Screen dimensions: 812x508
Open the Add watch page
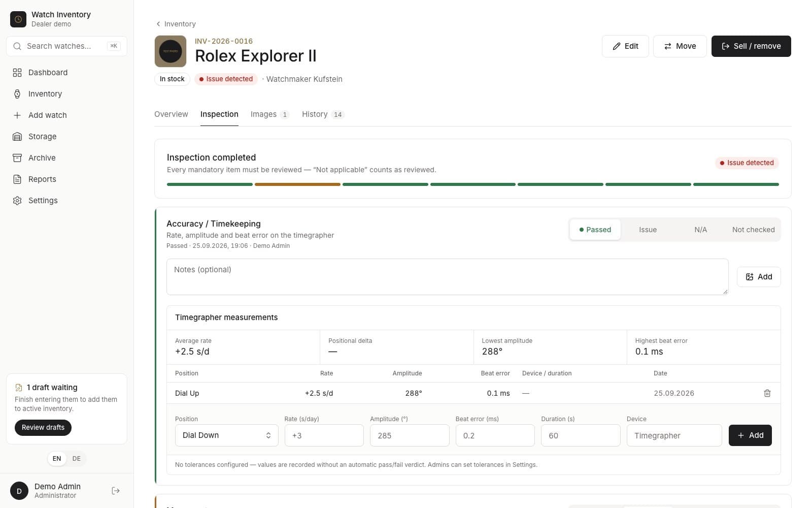coord(66,115)
